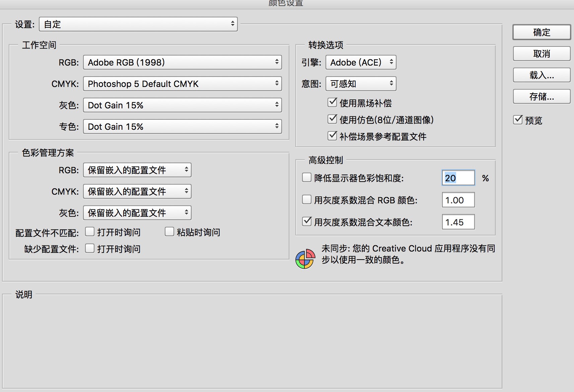Open color management RGB policy dropdown
This screenshot has width=574, height=392.
tap(137, 170)
